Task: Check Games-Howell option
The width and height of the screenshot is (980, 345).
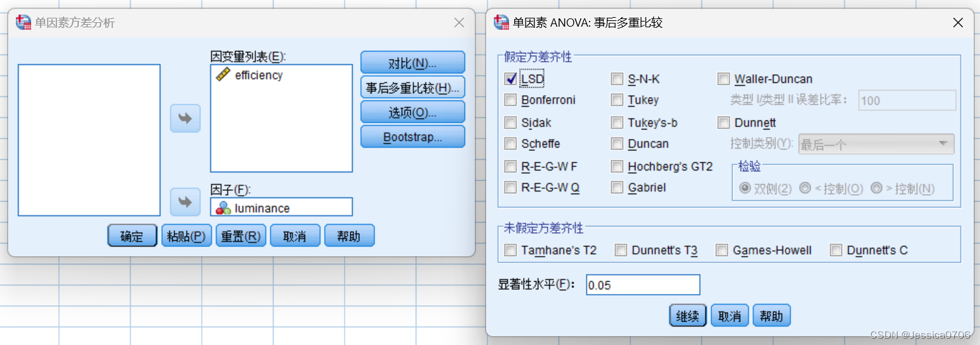Action: tap(722, 251)
